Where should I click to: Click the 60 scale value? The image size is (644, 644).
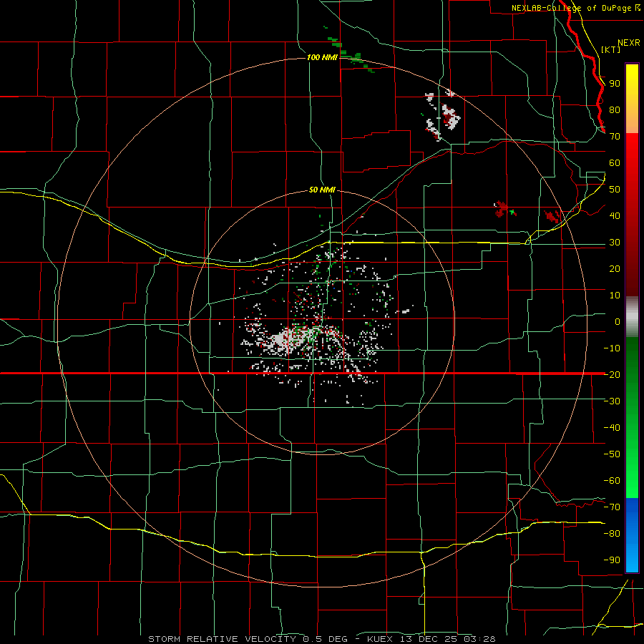615,162
